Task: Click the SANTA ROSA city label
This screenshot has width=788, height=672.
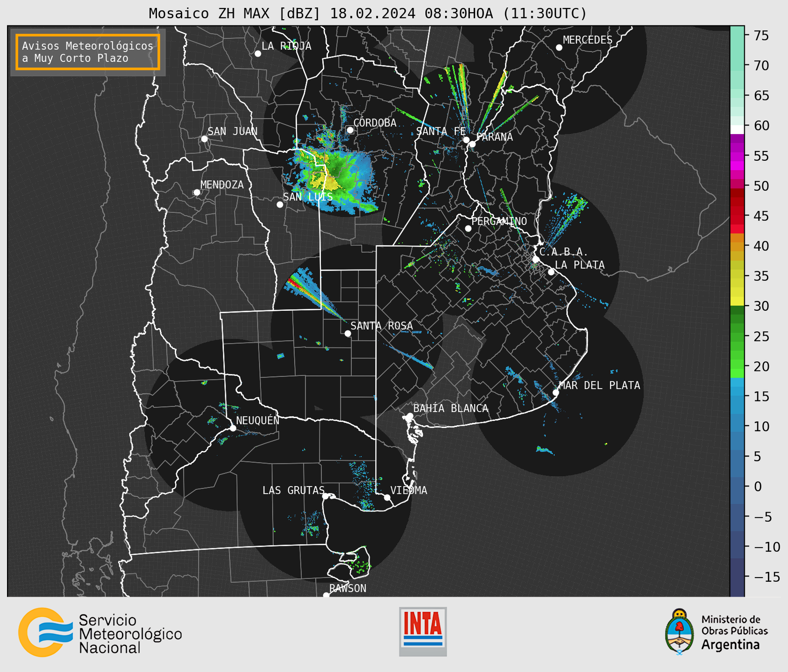Action: (x=382, y=326)
